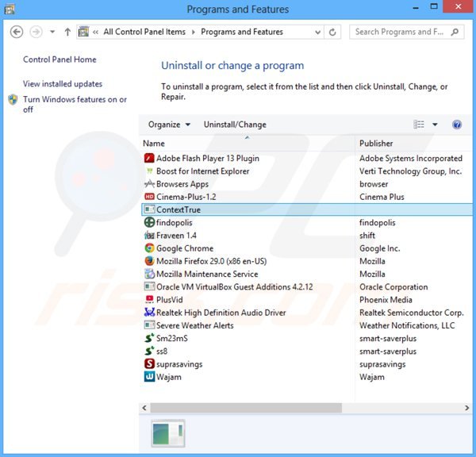Click the Sm23mS green S icon

(149, 338)
